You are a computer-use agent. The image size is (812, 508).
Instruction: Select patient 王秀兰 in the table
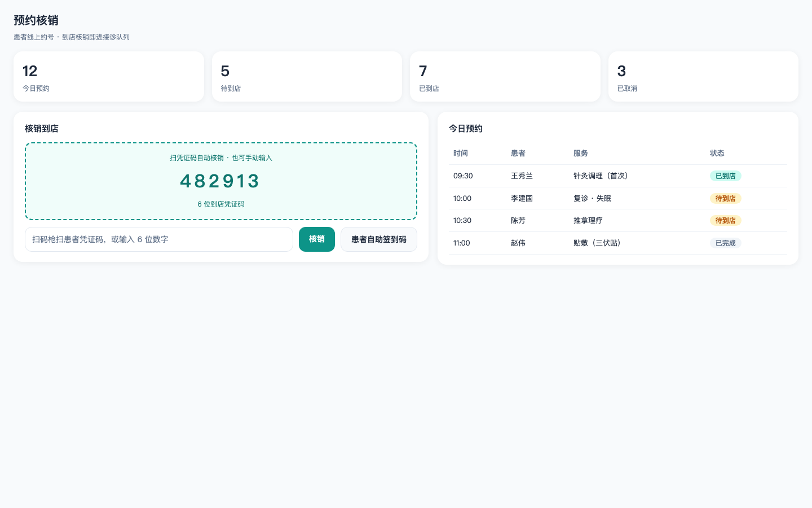[522, 176]
